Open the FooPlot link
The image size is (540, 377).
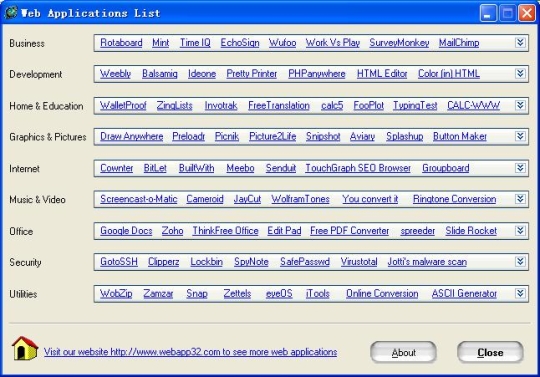point(368,105)
